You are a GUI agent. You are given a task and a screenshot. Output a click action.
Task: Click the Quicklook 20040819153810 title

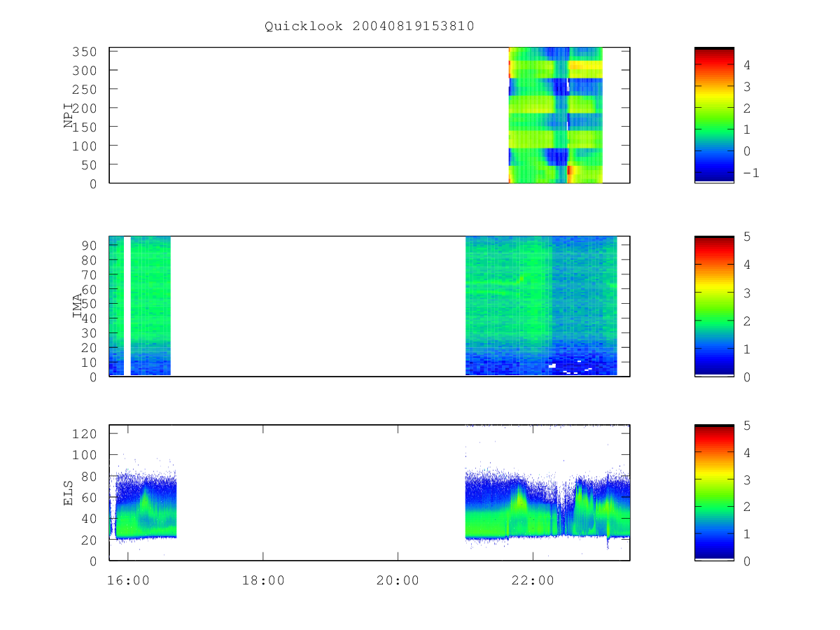click(370, 27)
